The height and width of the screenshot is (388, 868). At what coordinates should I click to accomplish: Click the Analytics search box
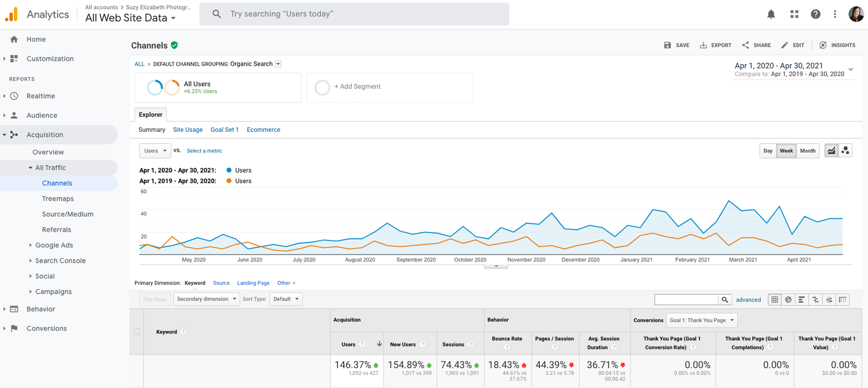coord(354,14)
